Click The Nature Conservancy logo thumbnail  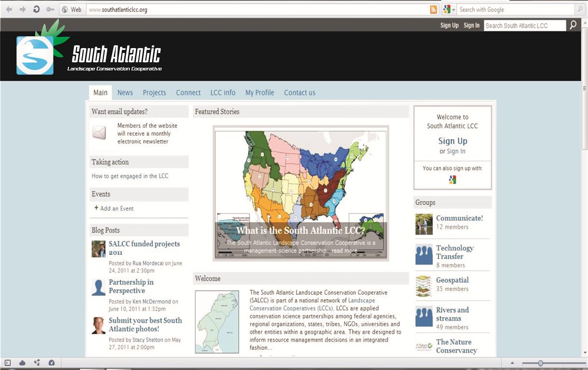424,346
